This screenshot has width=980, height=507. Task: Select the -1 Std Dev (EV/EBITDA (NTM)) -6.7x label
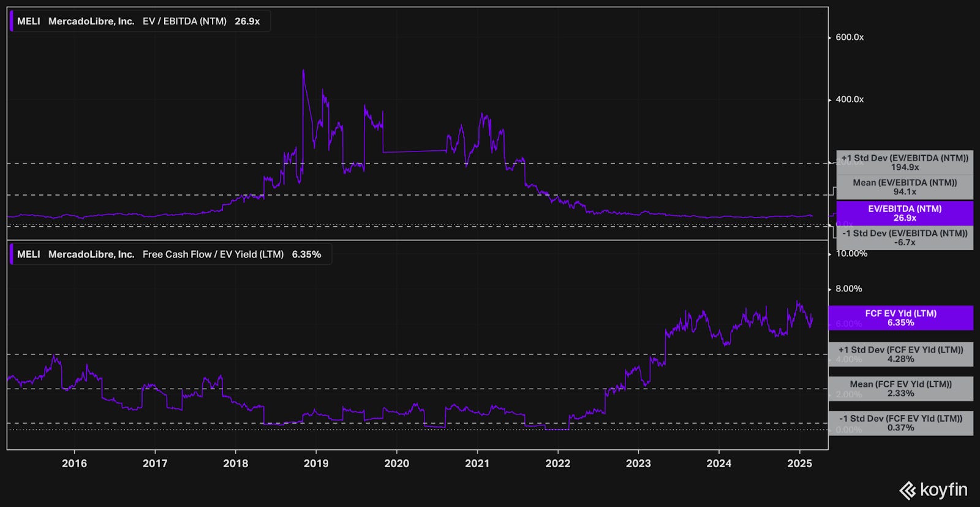coord(905,238)
